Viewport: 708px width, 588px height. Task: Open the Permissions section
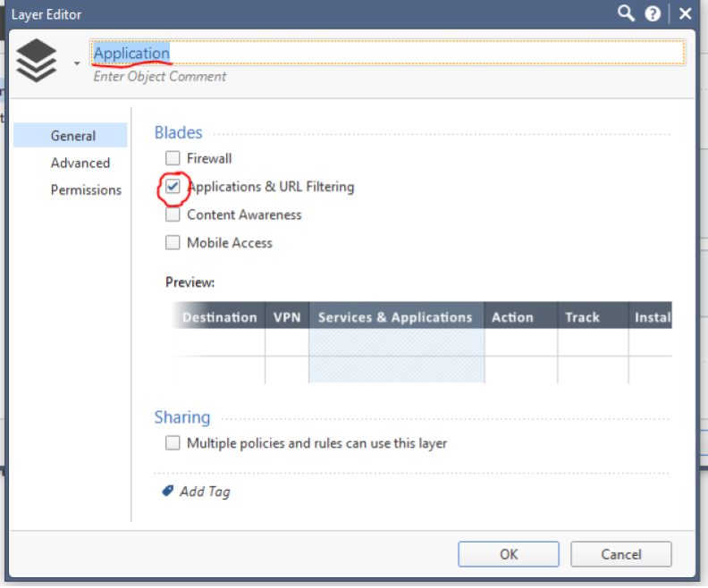86,190
